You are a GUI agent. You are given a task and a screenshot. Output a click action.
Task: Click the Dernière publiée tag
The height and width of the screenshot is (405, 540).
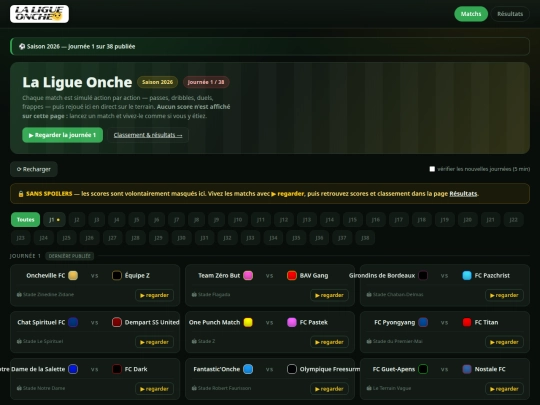[70, 256]
